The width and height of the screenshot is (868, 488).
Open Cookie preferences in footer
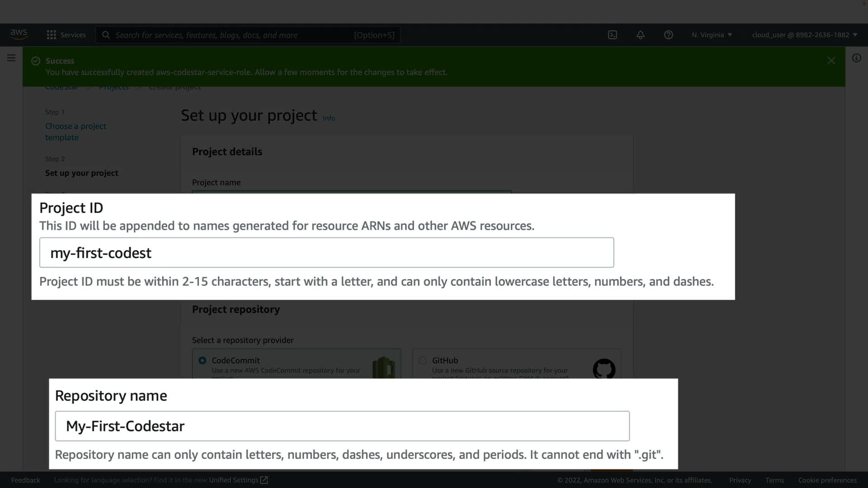827,480
